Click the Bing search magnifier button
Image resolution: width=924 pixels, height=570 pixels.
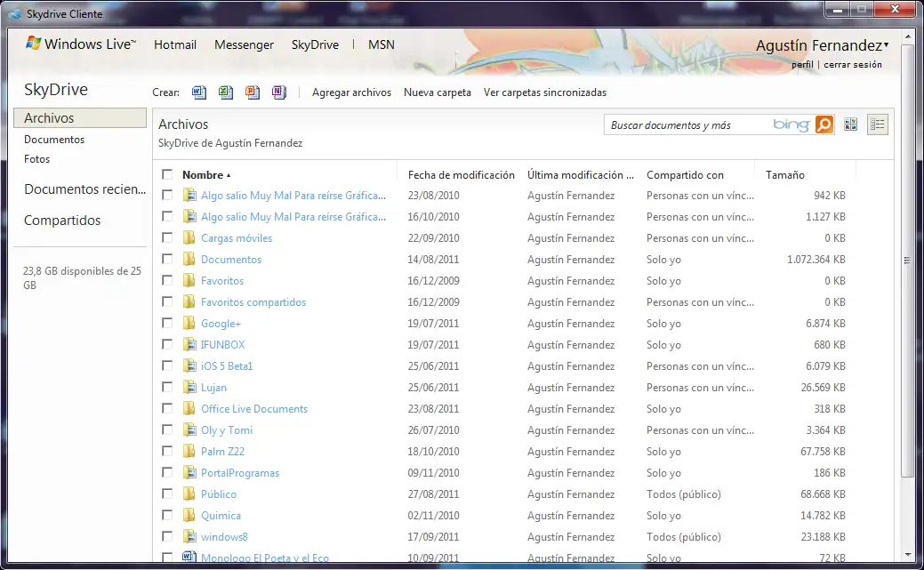click(x=824, y=124)
